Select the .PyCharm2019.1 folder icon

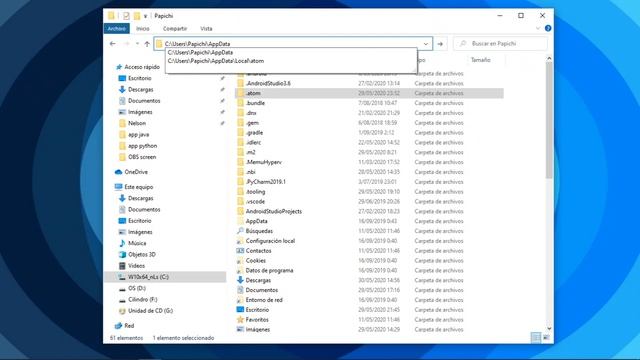(240, 182)
